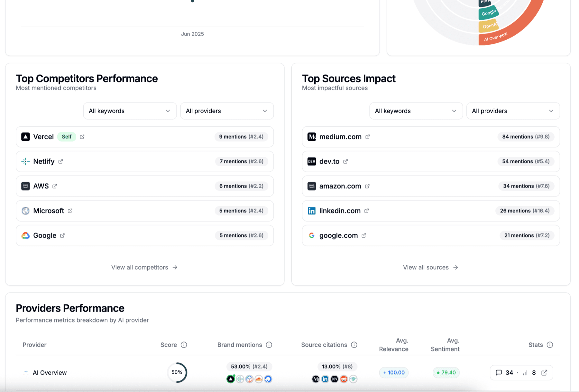Open Microsoft external link icon
579x392 pixels.
(x=70, y=211)
